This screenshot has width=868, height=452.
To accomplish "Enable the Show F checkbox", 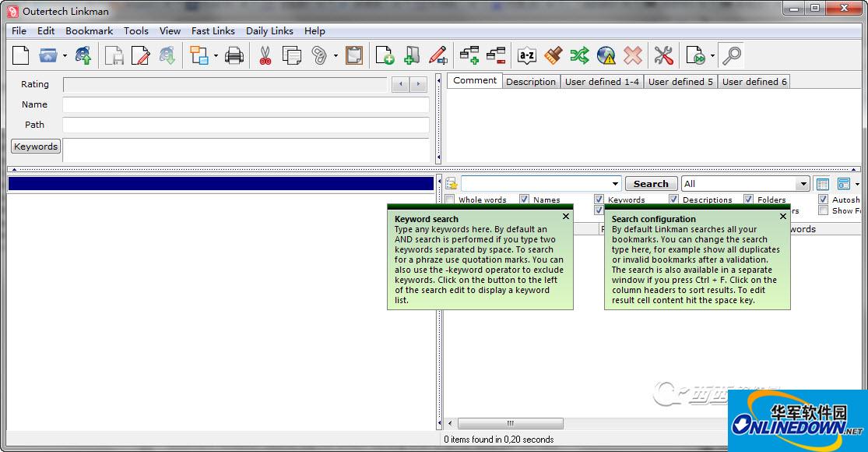I will pyautogui.click(x=823, y=210).
